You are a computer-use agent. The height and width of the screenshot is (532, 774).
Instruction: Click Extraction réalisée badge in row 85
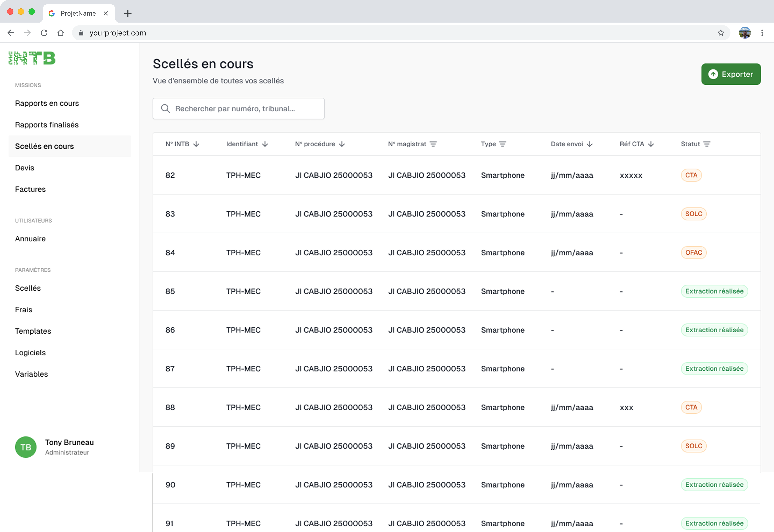click(714, 291)
